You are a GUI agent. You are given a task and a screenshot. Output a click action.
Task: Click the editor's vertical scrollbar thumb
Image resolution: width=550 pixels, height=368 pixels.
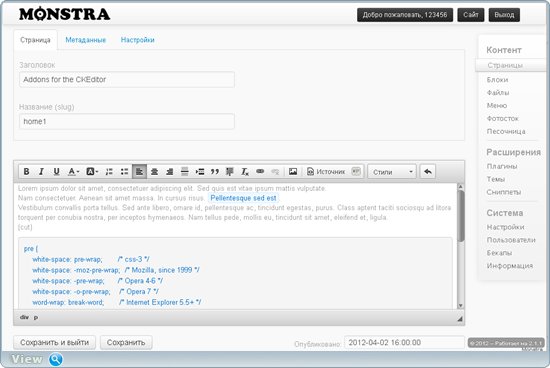461,215
